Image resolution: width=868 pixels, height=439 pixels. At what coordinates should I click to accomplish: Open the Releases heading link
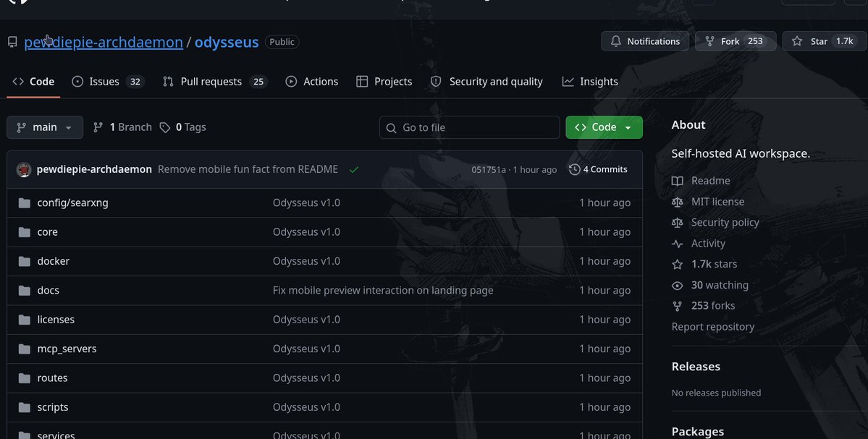point(696,367)
